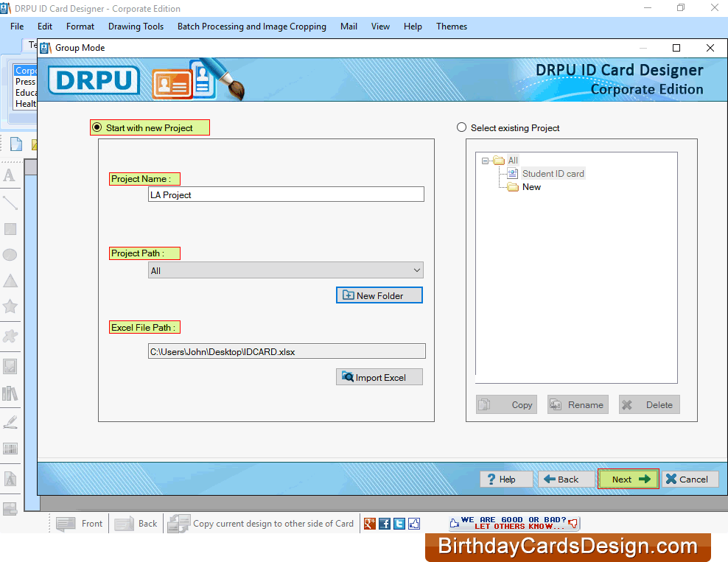Click the Copy project button
Screen dimensions: 728x562
[506, 404]
